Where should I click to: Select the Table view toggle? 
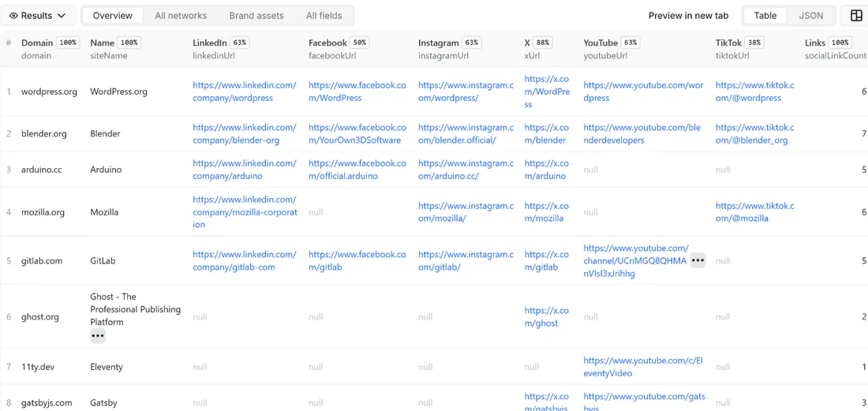(765, 16)
